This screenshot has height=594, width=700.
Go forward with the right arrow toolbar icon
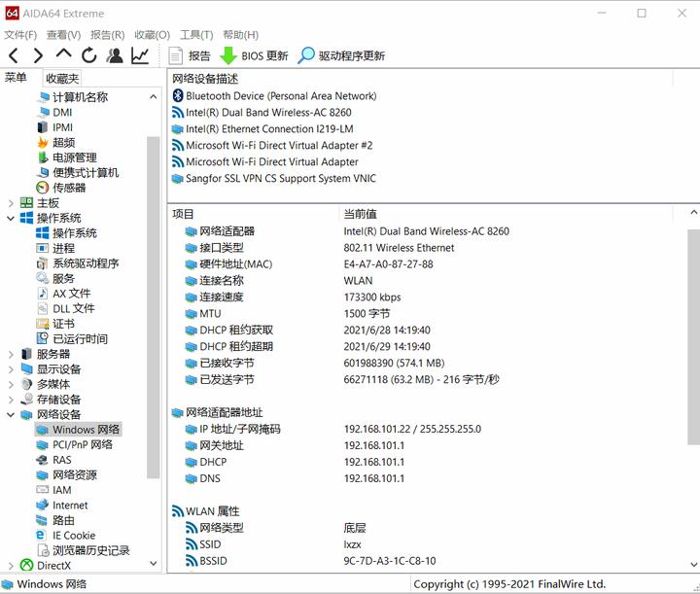tap(38, 55)
